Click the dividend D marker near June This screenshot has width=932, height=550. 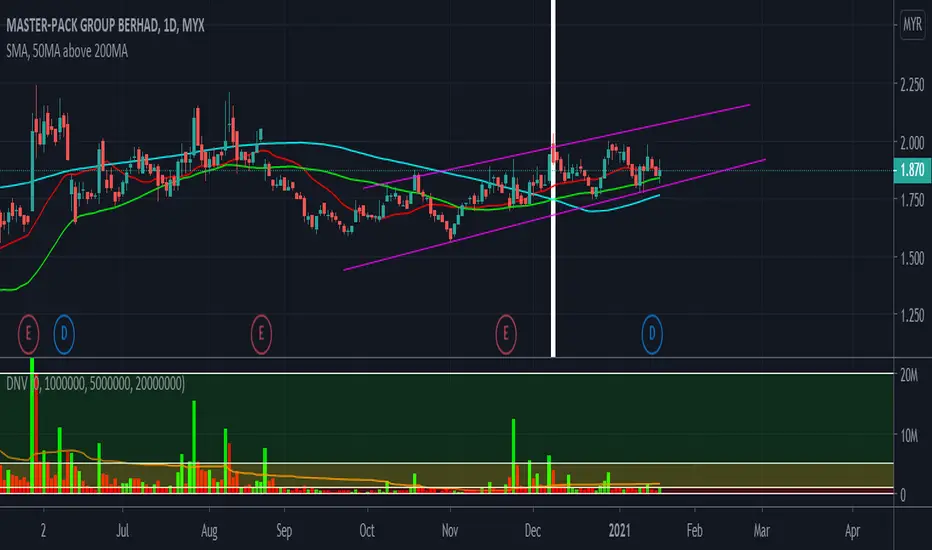(x=64, y=334)
